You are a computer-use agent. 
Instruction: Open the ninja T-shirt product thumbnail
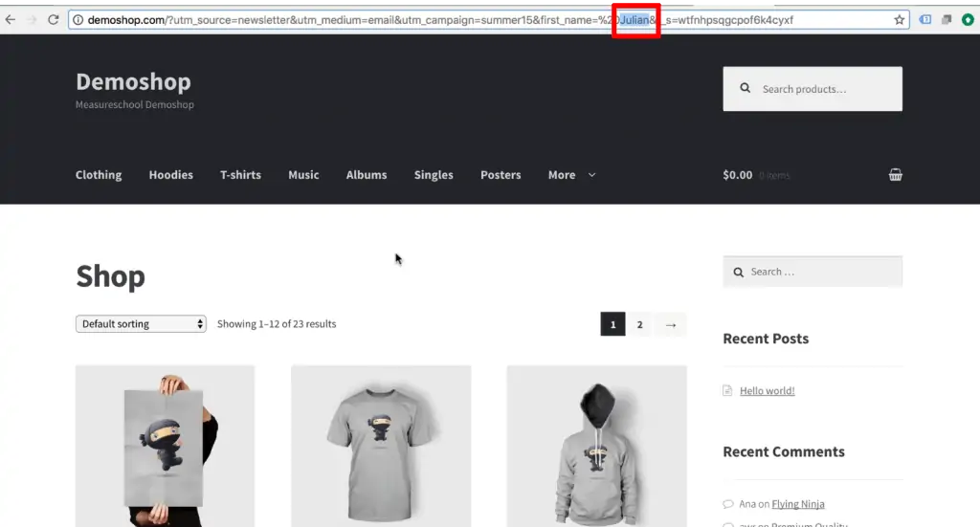381,446
